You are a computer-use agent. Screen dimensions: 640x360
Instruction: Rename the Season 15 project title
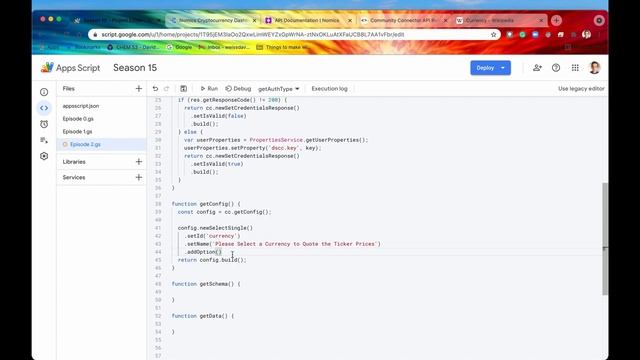[x=135, y=68]
